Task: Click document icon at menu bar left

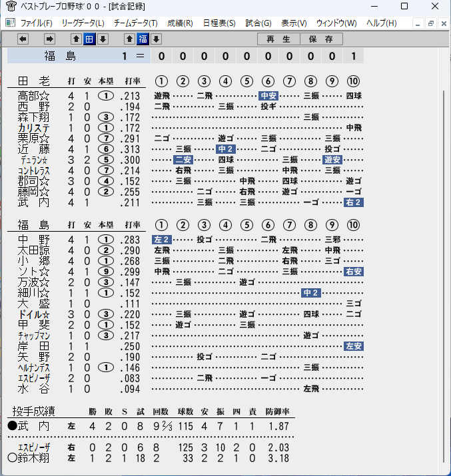Action: tap(11, 23)
